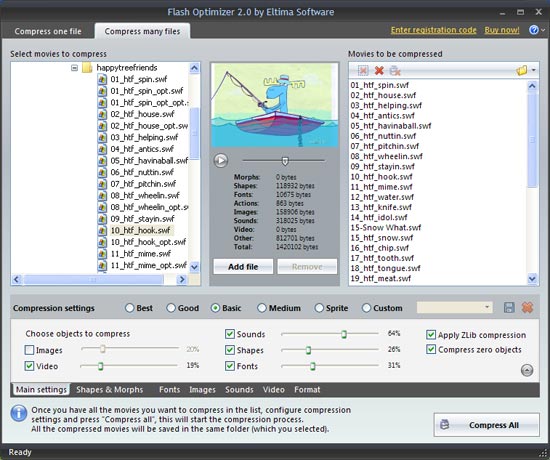
Task: Click left arrow on tree horizontal scrollbar
Action: (x=16, y=279)
